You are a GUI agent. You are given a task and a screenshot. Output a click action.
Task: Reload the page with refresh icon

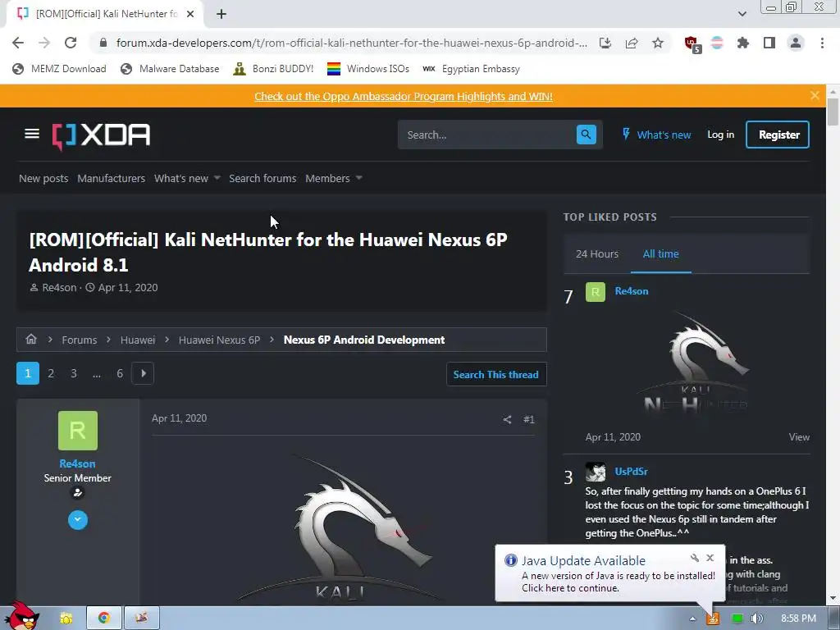point(71,43)
